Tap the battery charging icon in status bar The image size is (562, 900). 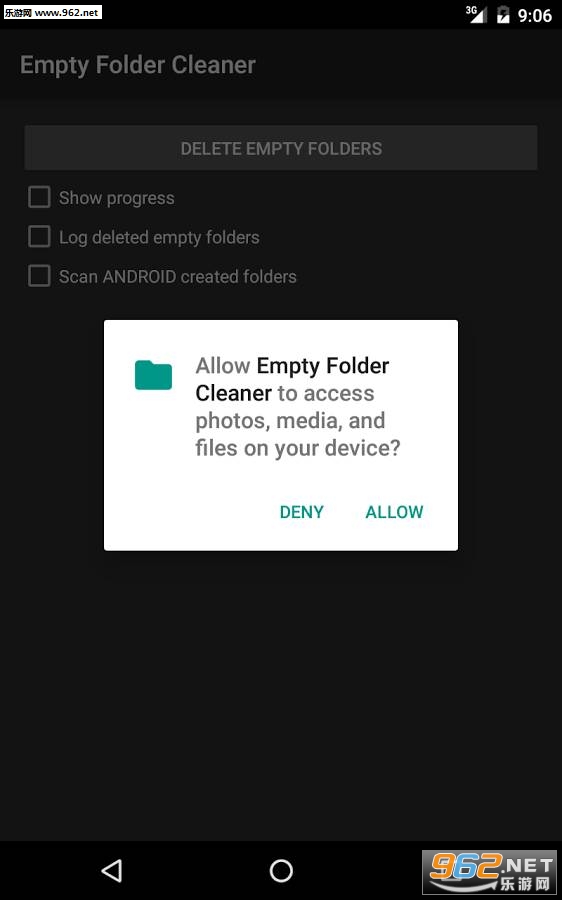click(503, 15)
